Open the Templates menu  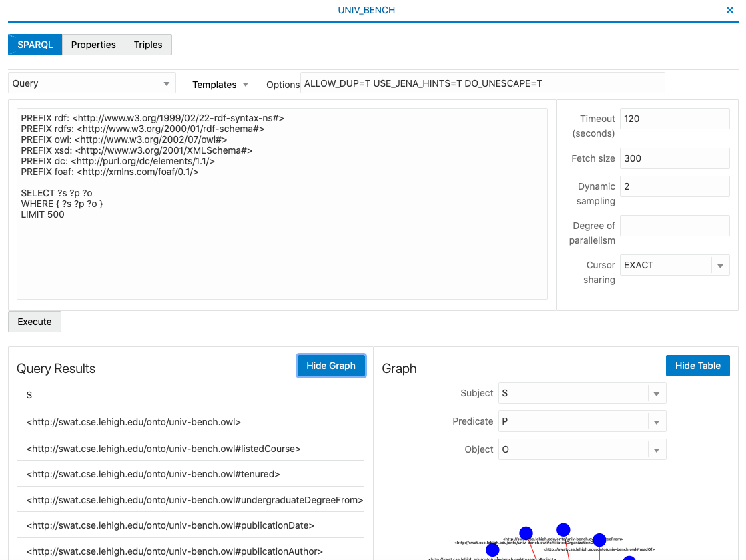220,85
